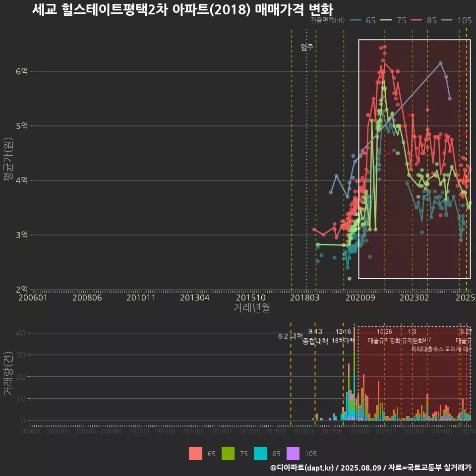Viewport: 476px width, 476px height.
Task: Click the '20' volume axis label
Action: (21, 377)
